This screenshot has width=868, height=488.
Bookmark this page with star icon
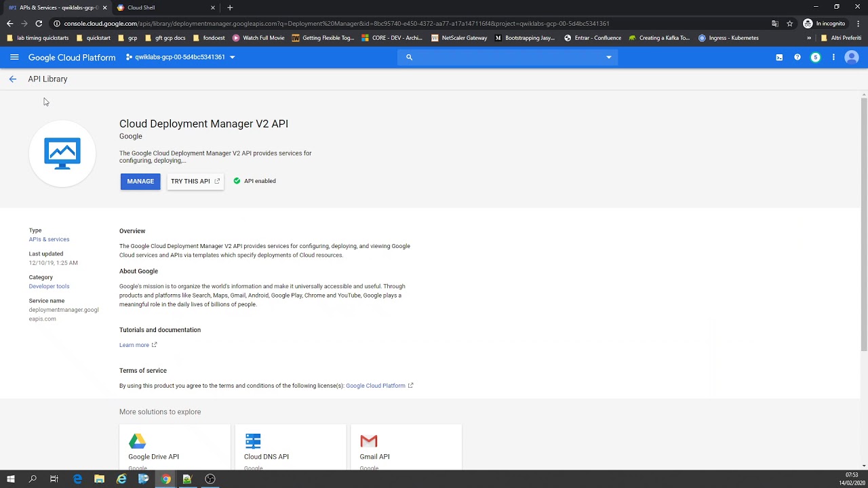[x=789, y=23]
